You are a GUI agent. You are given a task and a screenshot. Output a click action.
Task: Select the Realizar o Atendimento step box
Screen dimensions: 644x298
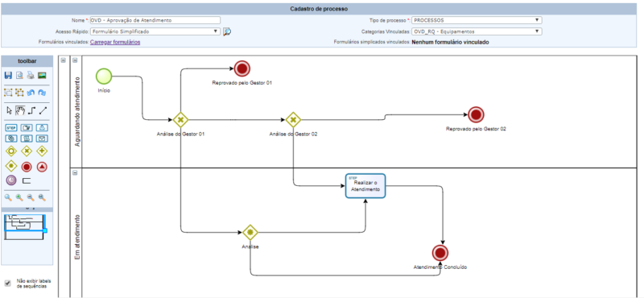tap(365, 186)
